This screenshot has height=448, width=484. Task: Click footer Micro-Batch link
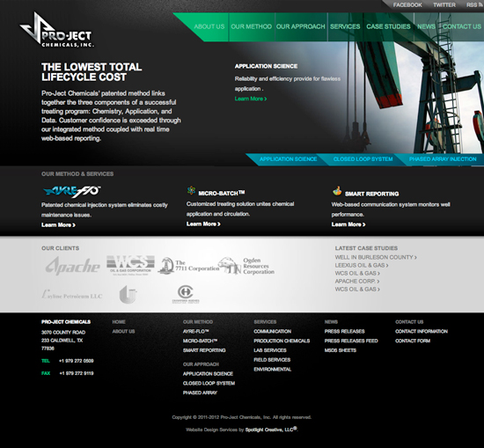(200, 341)
